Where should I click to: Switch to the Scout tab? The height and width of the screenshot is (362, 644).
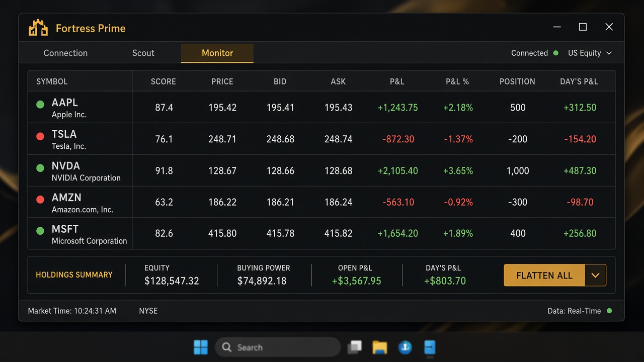143,53
